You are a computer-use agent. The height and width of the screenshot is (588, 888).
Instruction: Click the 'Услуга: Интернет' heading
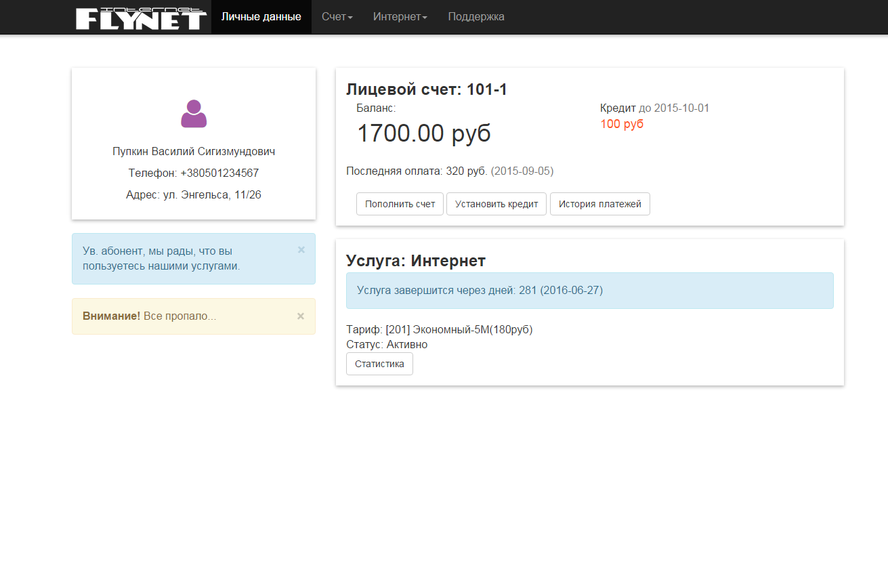(416, 261)
